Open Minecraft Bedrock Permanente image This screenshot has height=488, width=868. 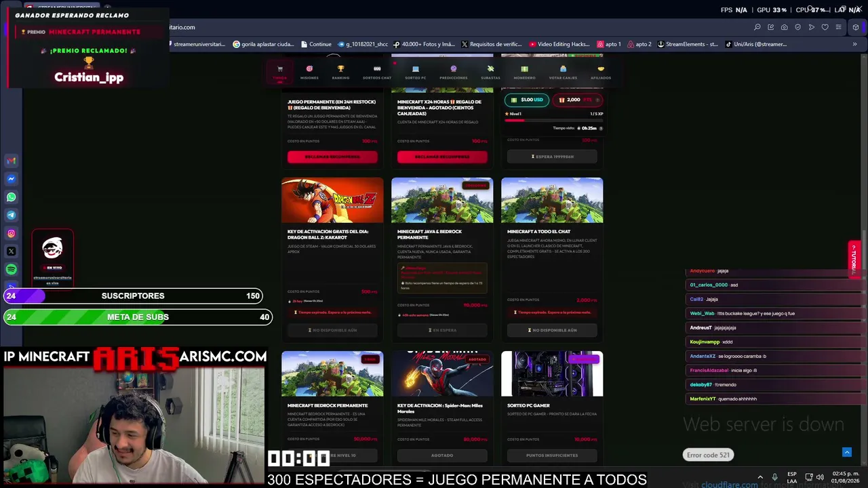click(332, 373)
